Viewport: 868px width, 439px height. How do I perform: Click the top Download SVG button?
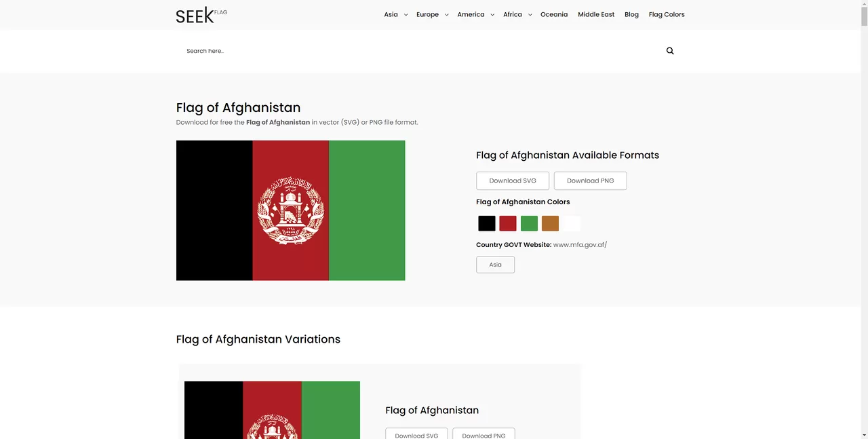(x=513, y=180)
